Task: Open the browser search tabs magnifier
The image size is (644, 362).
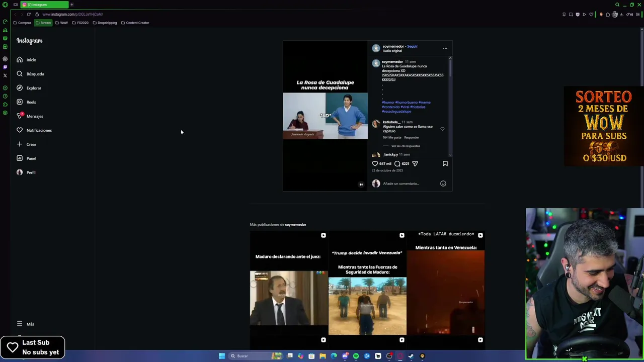Action: (617, 5)
